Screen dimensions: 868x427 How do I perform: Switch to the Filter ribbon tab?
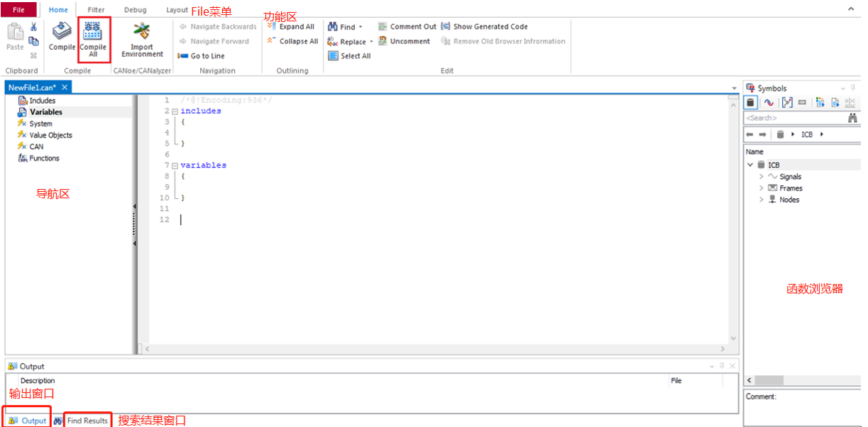[x=96, y=10]
